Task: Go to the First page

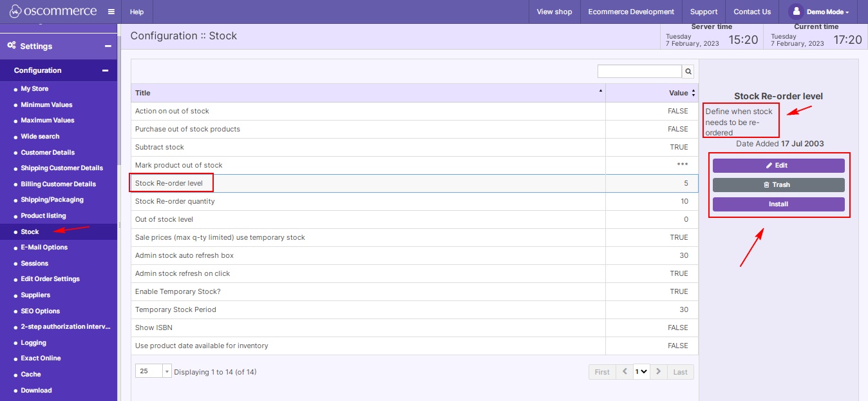Action: click(602, 372)
